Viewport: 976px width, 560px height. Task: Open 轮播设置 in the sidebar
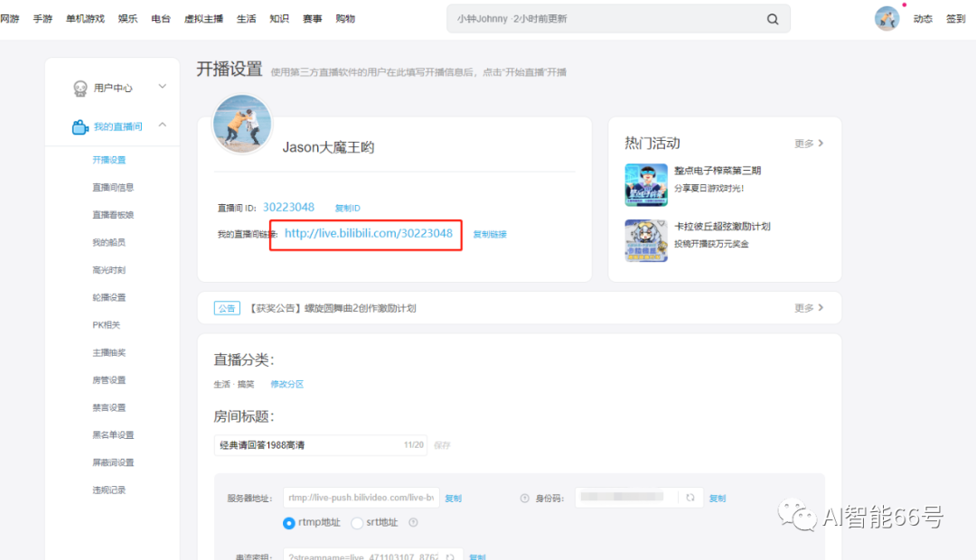[x=109, y=297]
